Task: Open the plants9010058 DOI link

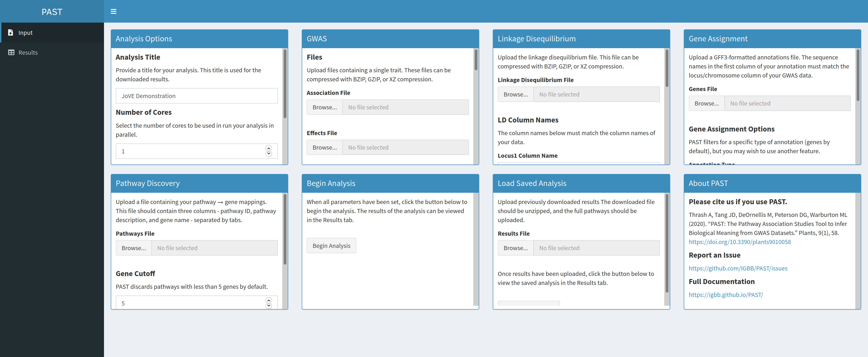Action: [739, 242]
